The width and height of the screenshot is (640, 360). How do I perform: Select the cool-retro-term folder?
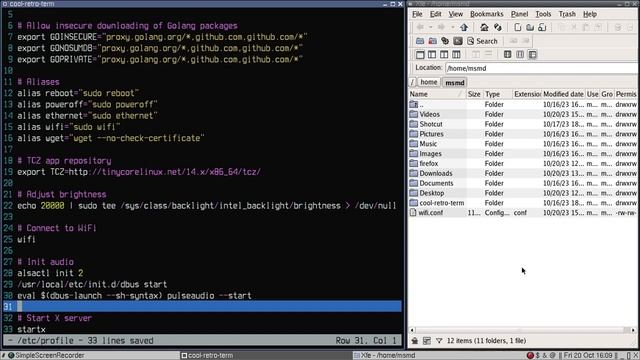coord(522,202)
